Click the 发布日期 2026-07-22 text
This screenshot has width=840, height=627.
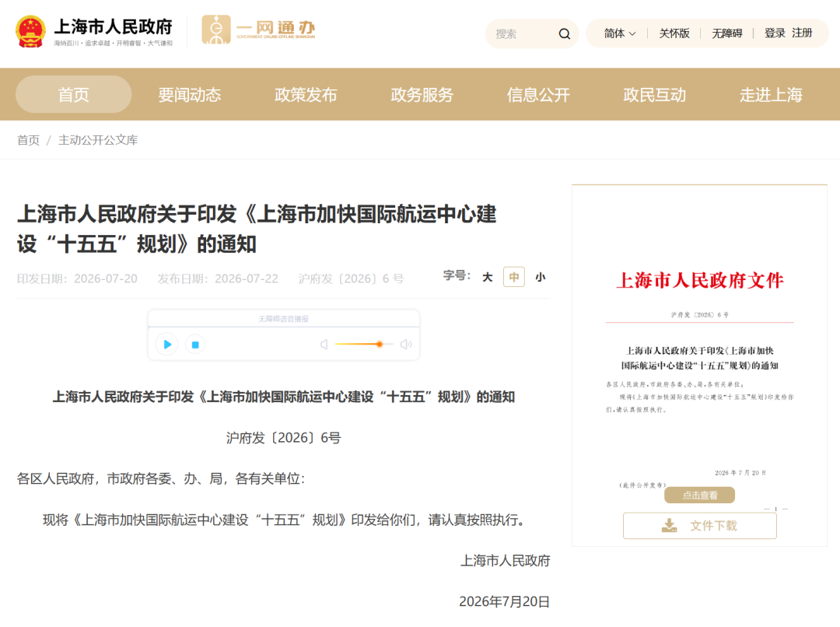click(218, 278)
